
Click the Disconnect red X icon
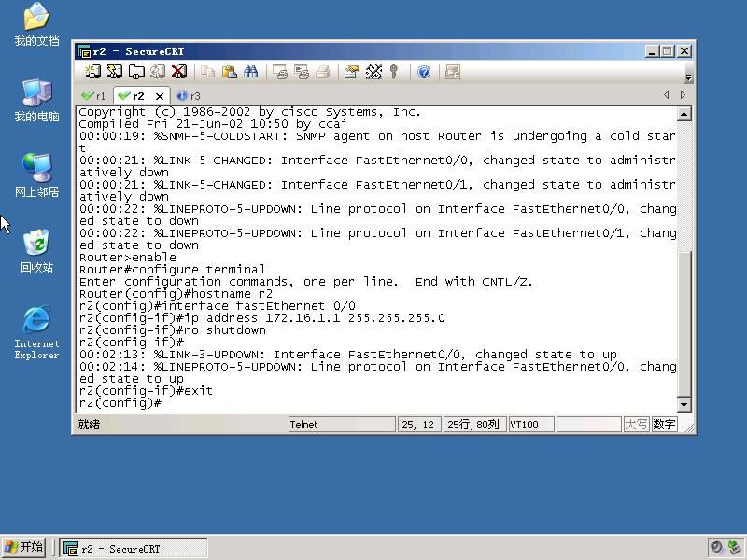[x=179, y=73]
